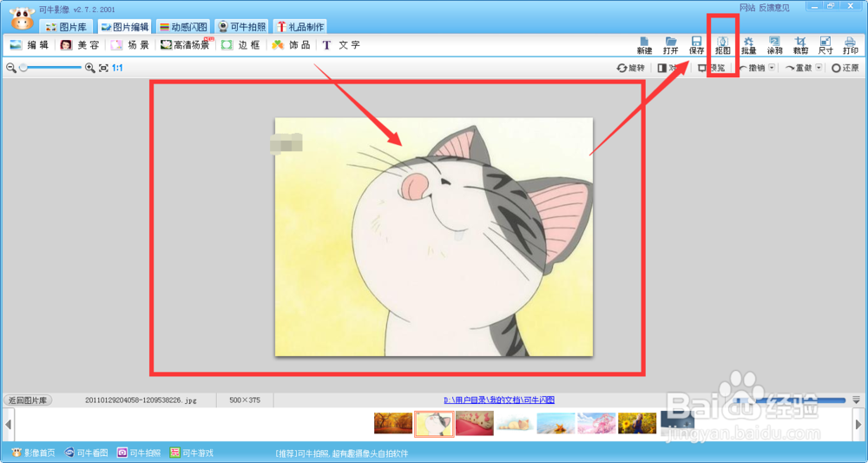
Task: Open the 编辑 (Edit) menu
Action: [30, 45]
